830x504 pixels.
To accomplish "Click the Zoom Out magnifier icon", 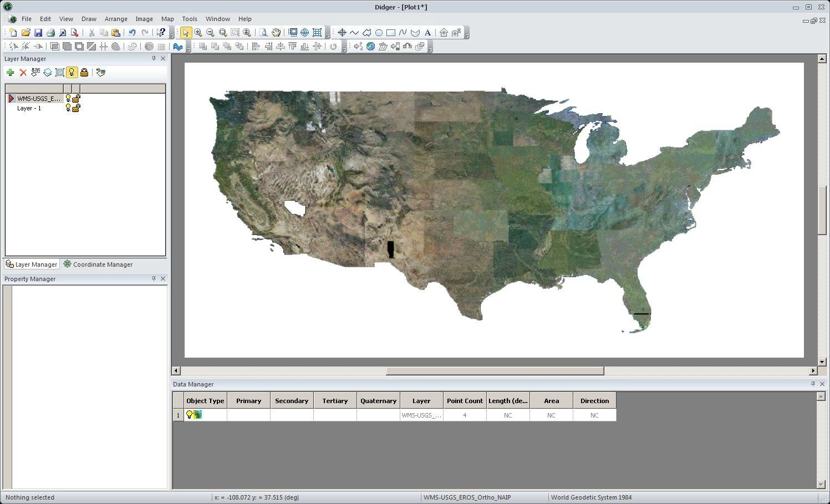I will [x=210, y=33].
